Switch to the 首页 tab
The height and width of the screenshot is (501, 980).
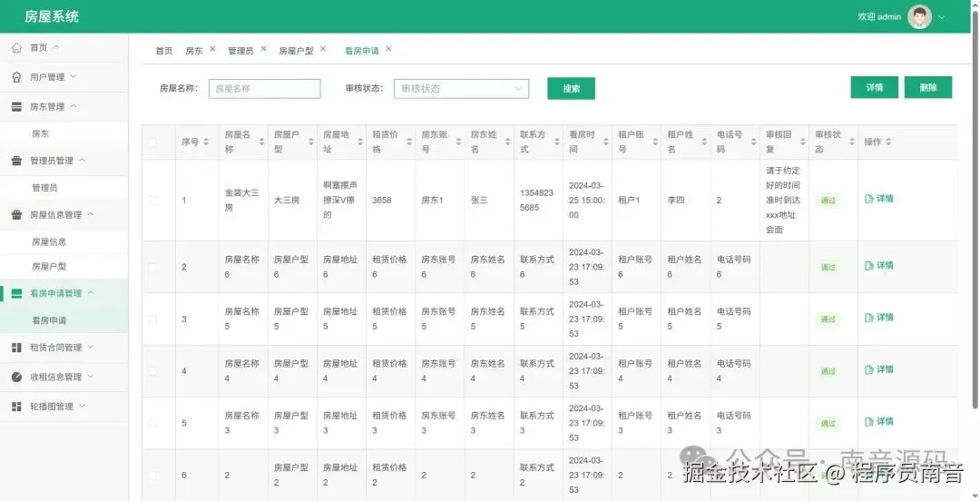[x=163, y=52]
